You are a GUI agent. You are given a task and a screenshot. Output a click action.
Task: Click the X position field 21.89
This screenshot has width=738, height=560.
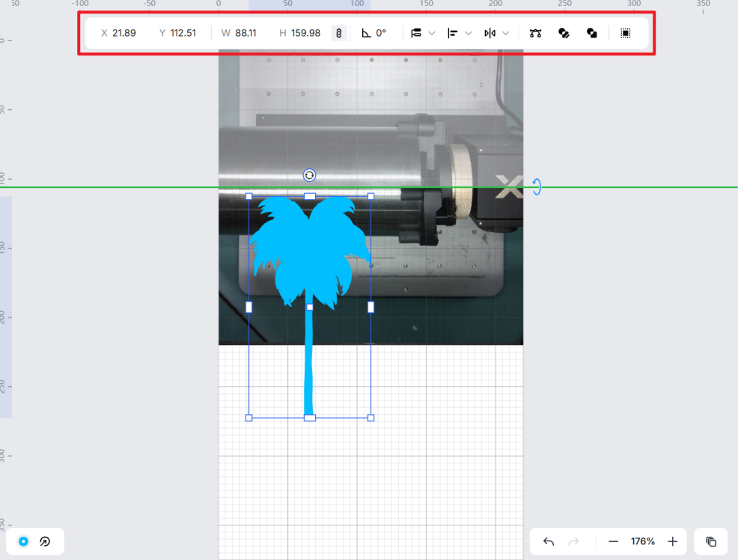(123, 34)
